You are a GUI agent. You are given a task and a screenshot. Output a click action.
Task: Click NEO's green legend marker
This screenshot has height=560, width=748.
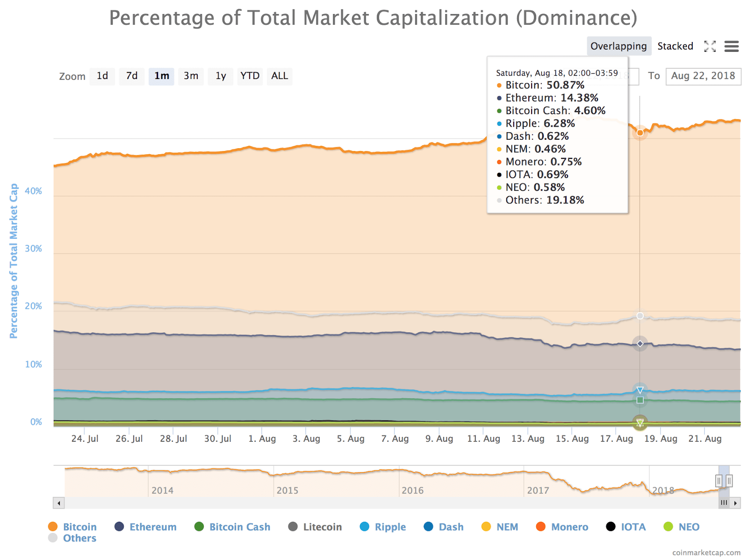point(669,526)
